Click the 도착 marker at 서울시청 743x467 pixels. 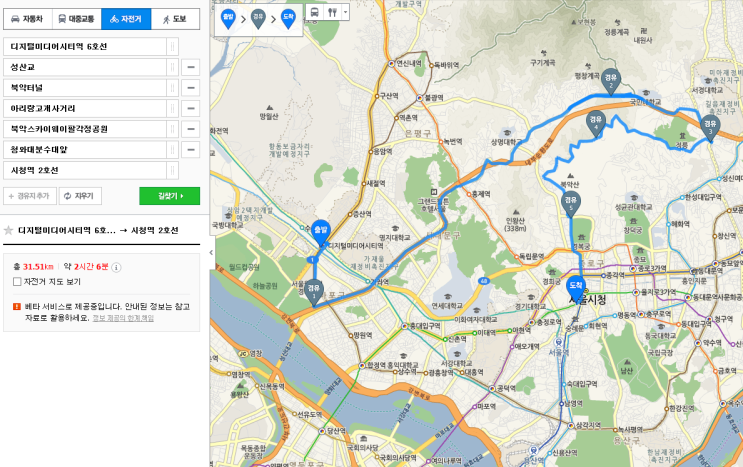(576, 288)
